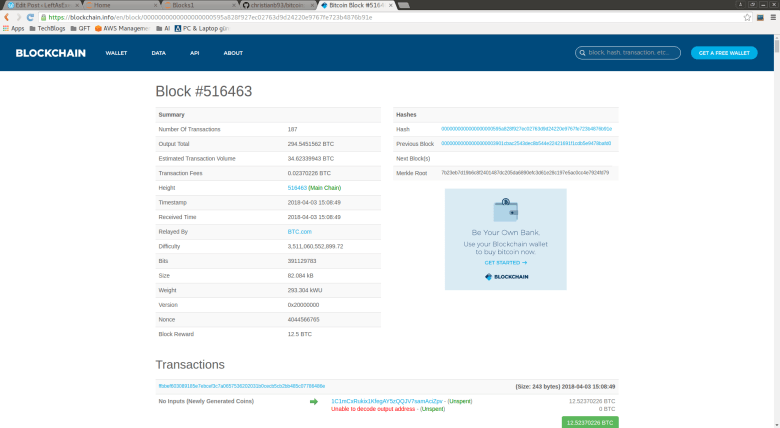The width and height of the screenshot is (780, 428).
Task: Open the WALLET navigation menu
Action: click(x=116, y=53)
